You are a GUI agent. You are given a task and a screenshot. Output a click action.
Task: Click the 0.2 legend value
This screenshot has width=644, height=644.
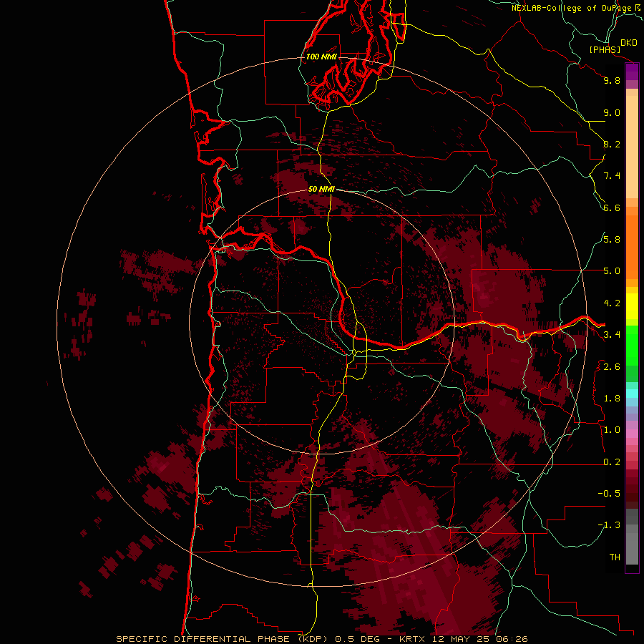[612, 462]
